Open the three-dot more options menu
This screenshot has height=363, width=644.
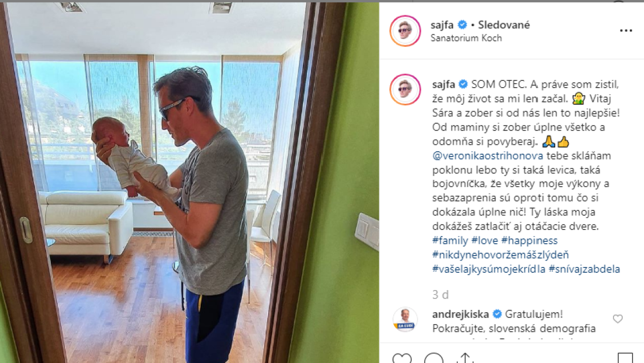click(626, 31)
